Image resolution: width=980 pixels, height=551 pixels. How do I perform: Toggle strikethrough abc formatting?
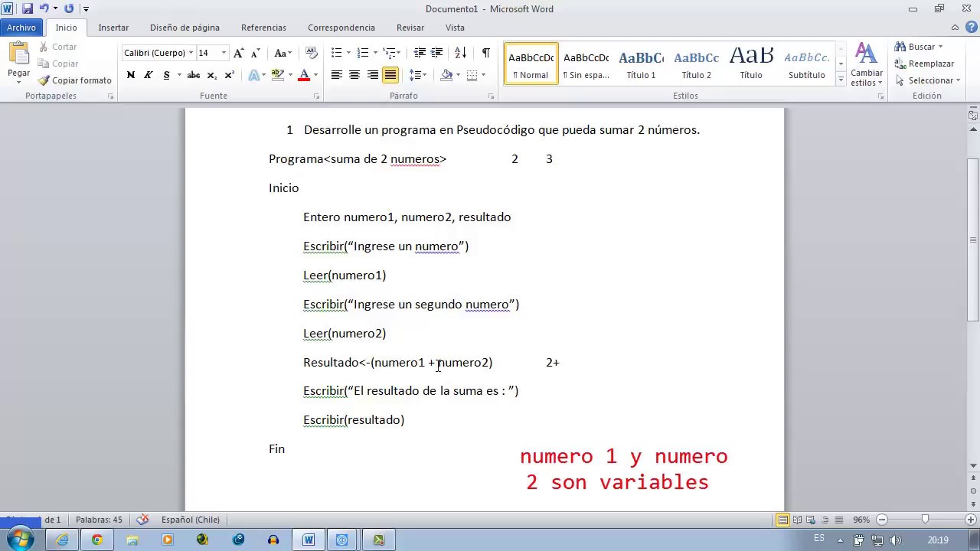(x=194, y=75)
